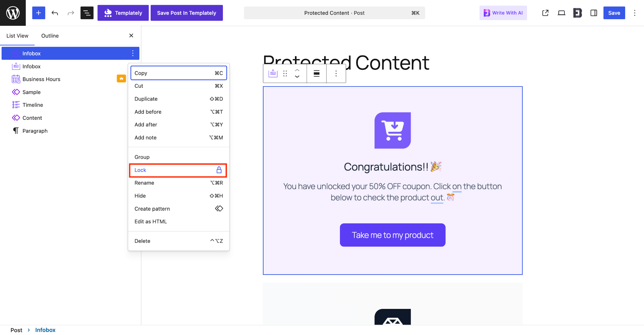Viewport: 644px width, 335px height.
Task: Open the WordPress logo menu
Action: pyautogui.click(x=13, y=13)
